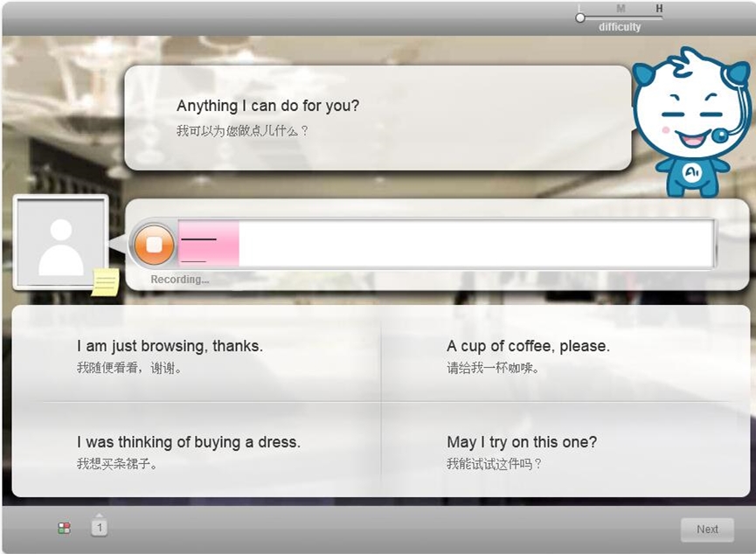756x554 pixels.
Task: Choose answer "May I try on this one?"
Action: click(522, 442)
